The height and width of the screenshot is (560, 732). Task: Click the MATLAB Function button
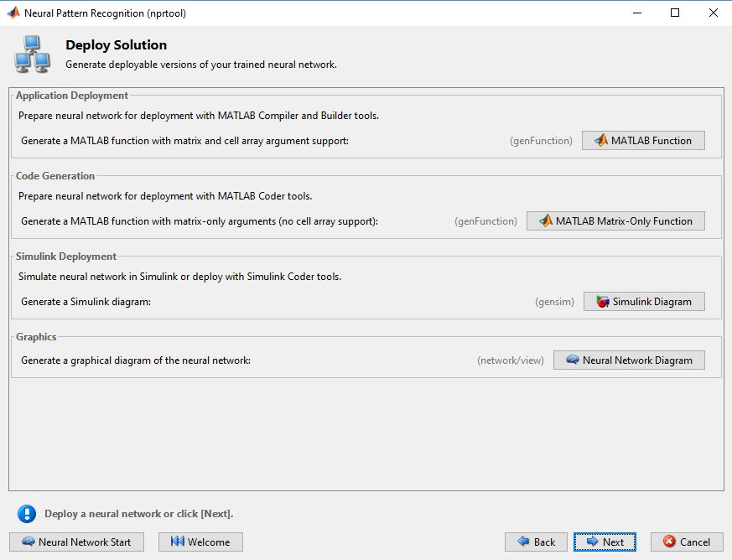[x=643, y=141]
